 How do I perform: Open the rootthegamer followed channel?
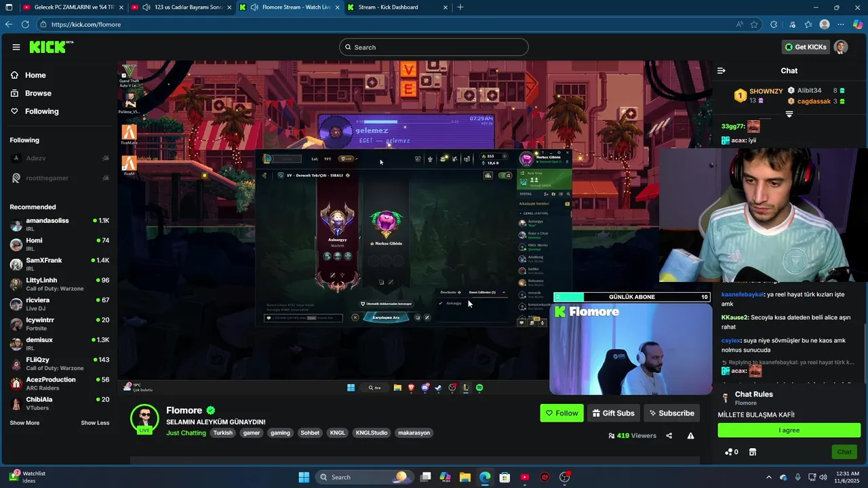point(59,178)
